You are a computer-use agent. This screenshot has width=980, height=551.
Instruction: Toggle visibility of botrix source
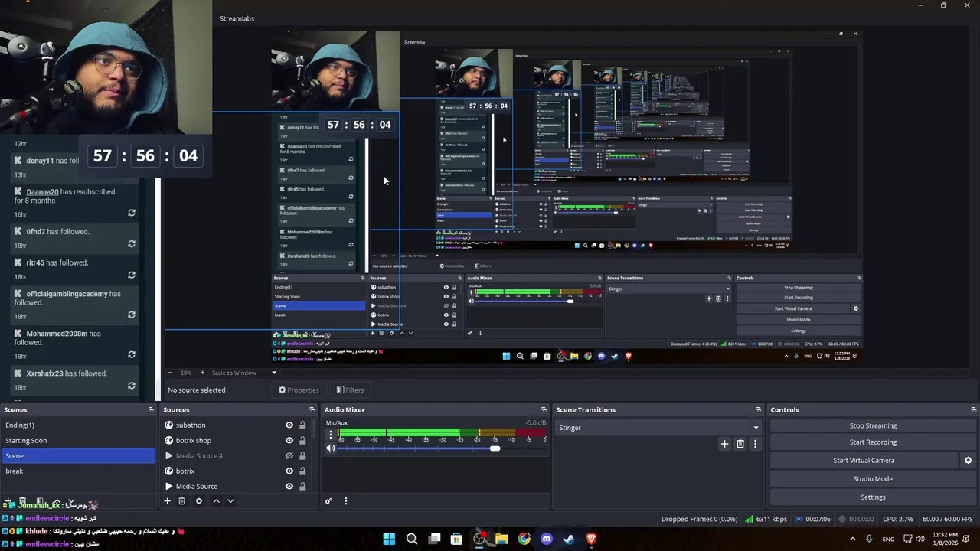(289, 471)
